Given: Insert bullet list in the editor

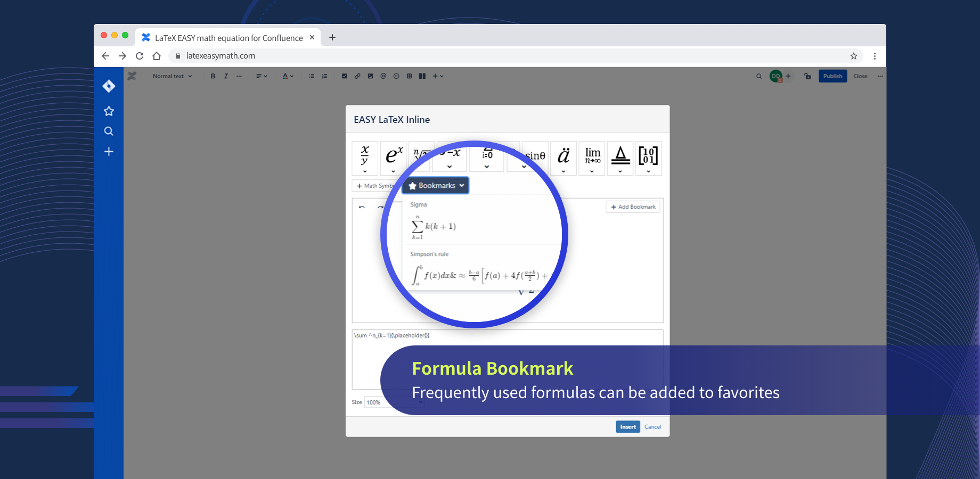Looking at the screenshot, I should coord(312,76).
